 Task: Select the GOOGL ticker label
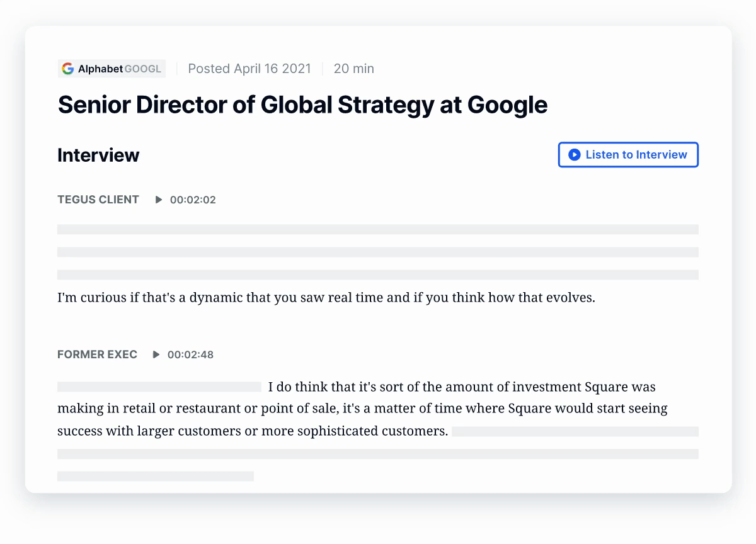[x=141, y=69]
